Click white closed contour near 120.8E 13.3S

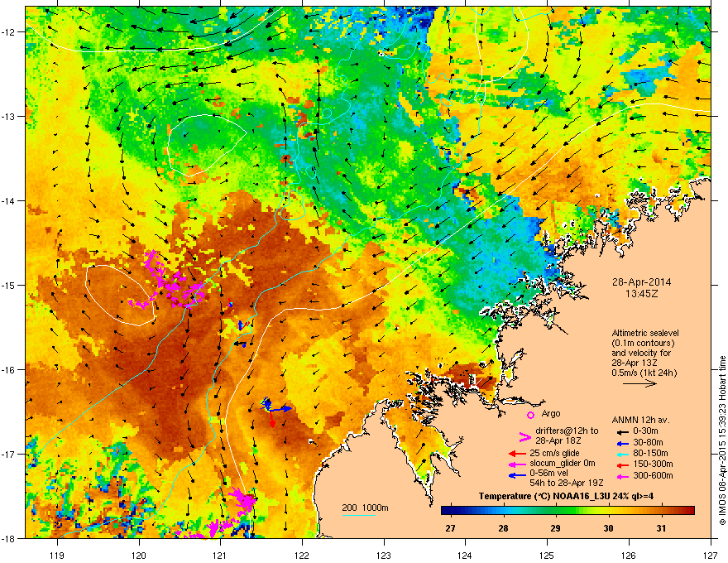coord(206,146)
